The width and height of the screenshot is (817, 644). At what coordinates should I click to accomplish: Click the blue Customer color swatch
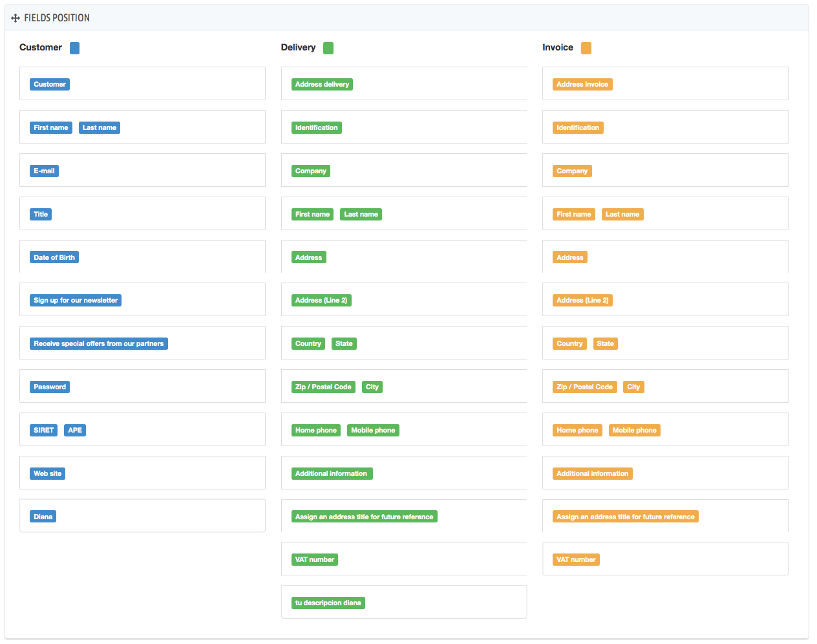(74, 48)
